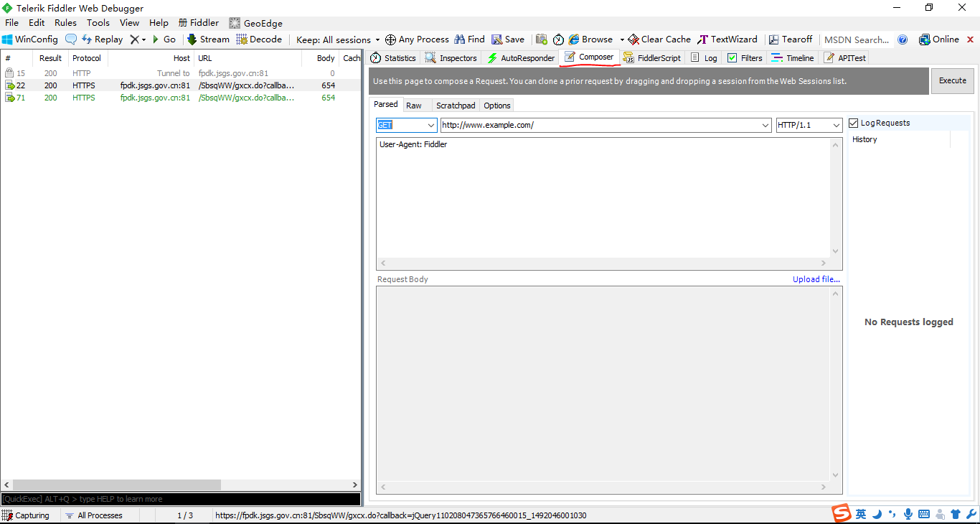980x524 pixels.
Task: Select session row number 71
Action: point(181,98)
